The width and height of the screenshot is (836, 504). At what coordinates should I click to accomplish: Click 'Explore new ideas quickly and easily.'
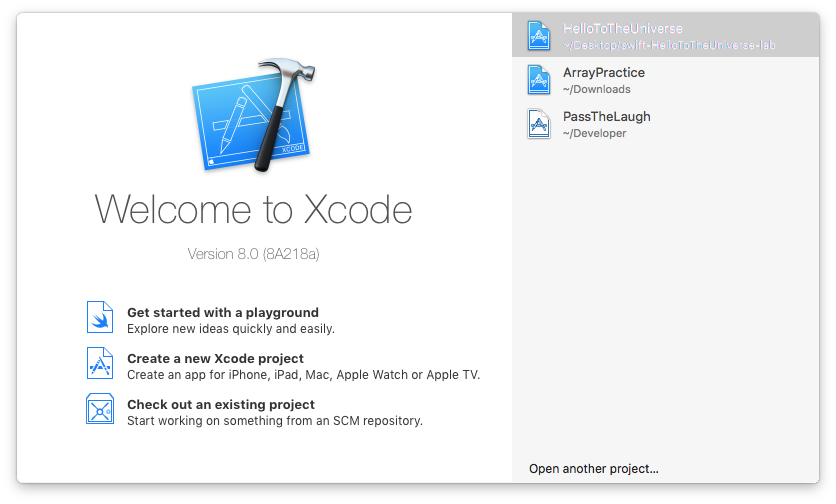(x=231, y=329)
